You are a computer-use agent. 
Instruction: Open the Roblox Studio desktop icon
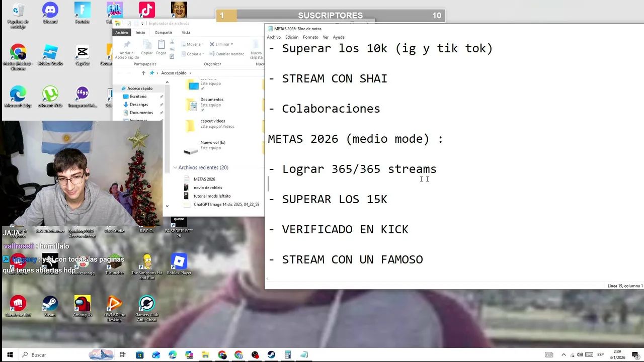(x=50, y=55)
